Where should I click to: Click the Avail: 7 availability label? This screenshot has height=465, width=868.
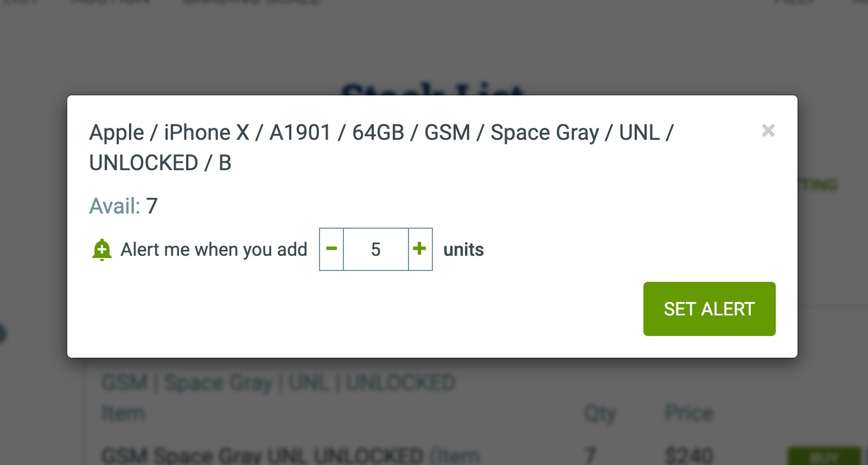coord(122,205)
